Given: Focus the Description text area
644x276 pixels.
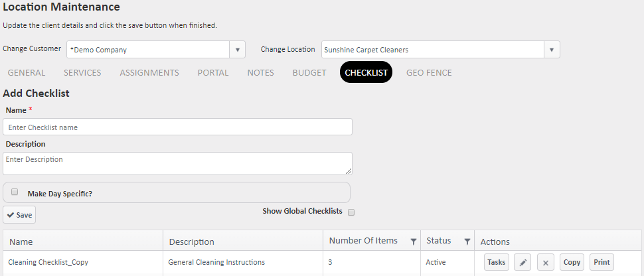Looking at the screenshot, I should tap(177, 163).
